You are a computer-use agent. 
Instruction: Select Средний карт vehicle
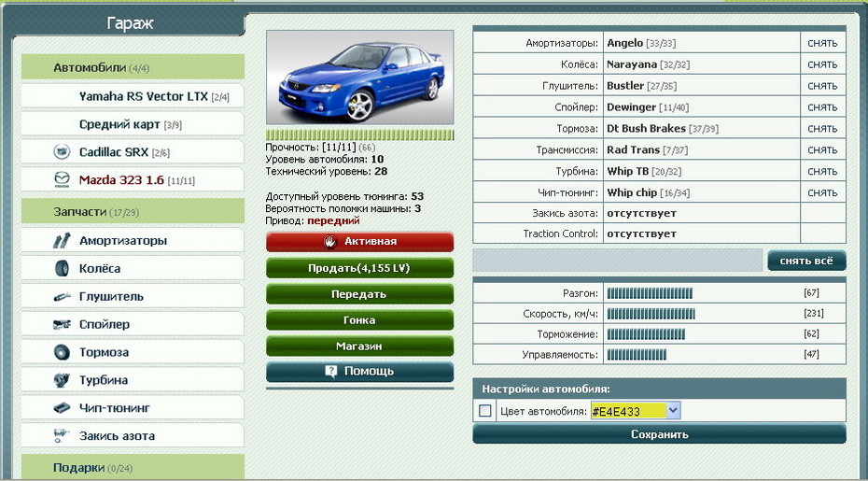click(x=133, y=124)
